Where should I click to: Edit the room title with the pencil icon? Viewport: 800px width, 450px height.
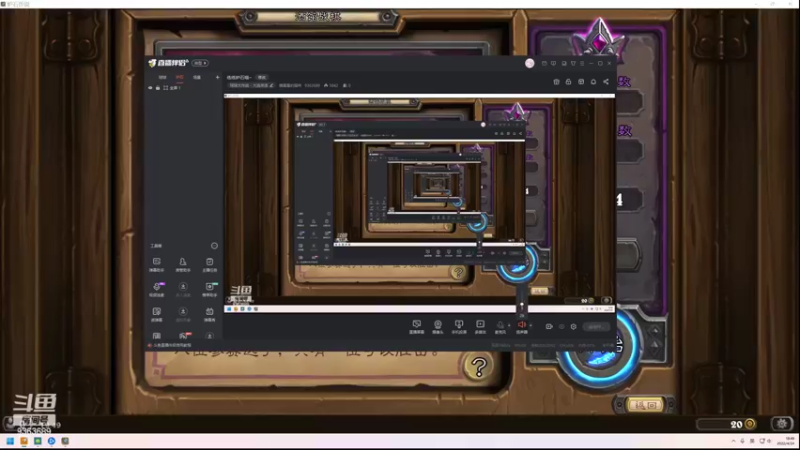tap(271, 85)
